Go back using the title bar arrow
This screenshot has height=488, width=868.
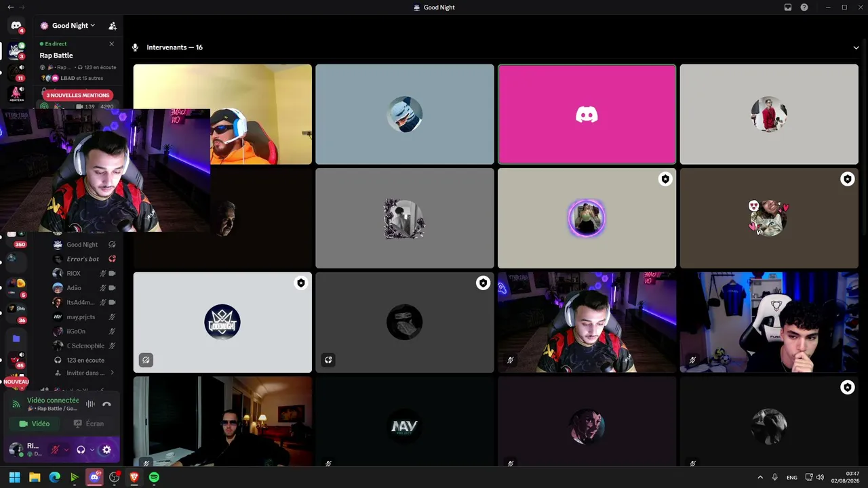point(10,7)
